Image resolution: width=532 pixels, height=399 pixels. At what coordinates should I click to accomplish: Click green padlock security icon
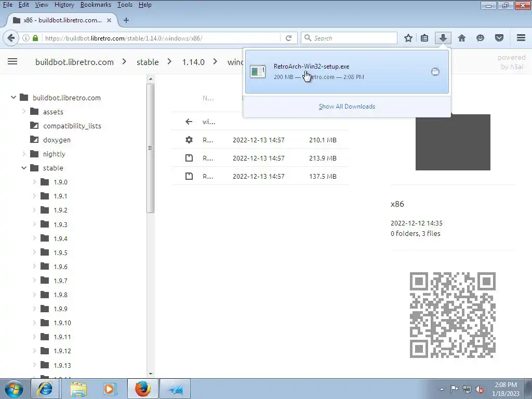pyautogui.click(x=35, y=38)
